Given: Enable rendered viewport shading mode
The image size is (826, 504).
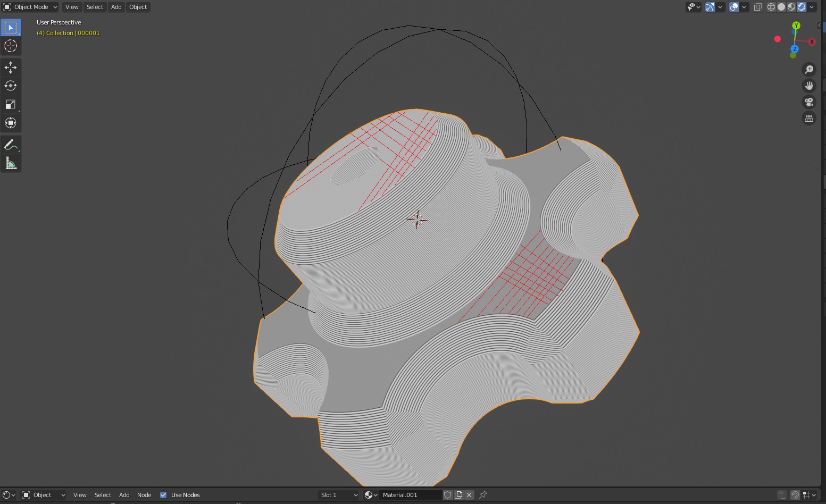Looking at the screenshot, I should coord(802,7).
